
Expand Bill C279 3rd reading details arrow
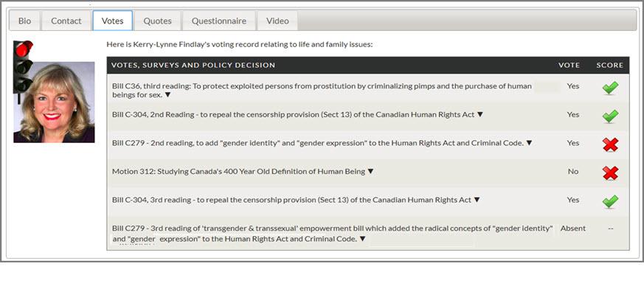[362, 238]
